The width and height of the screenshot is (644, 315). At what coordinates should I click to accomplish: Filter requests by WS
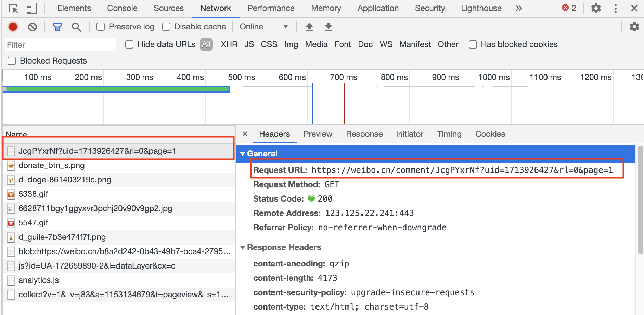pyautogui.click(x=386, y=44)
